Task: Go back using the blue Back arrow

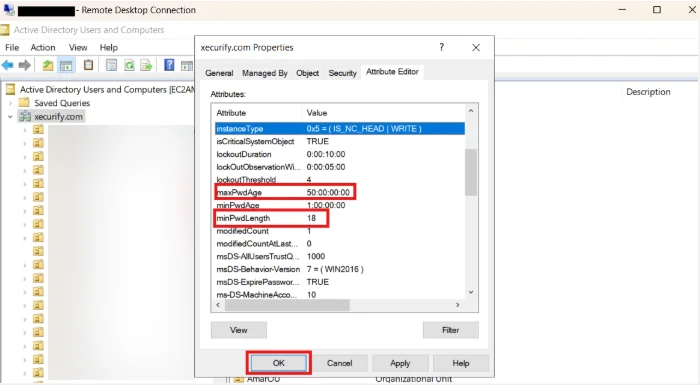Action: coord(8,65)
